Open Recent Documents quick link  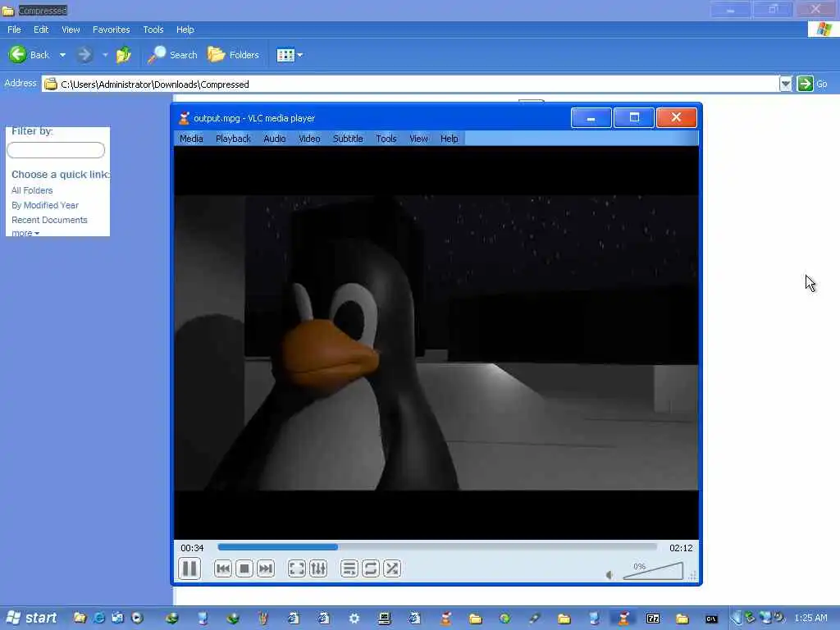[49, 220]
